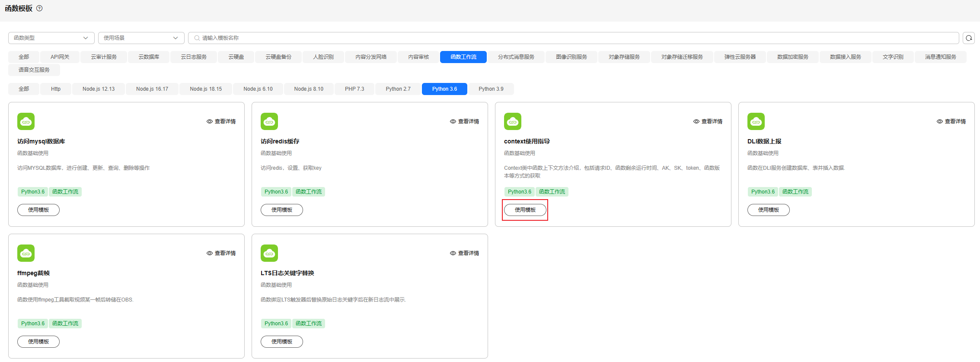
Task: Click the green icon of ffmpeg截帧 template
Action: [x=26, y=253]
